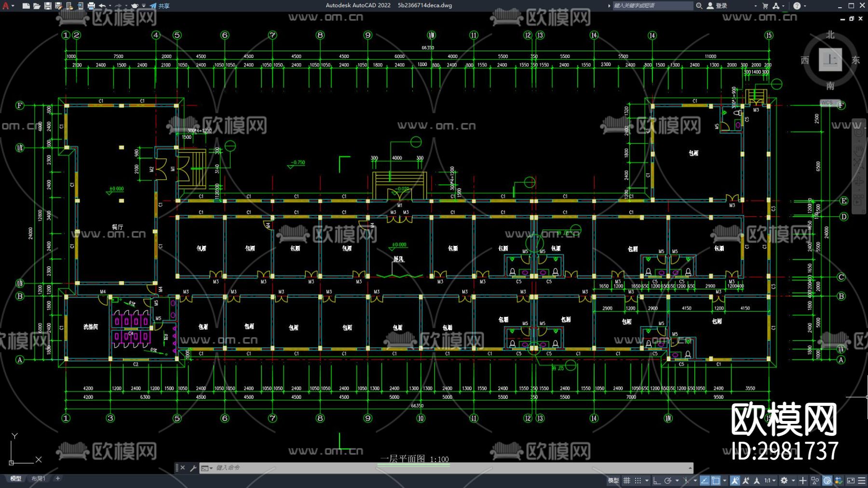868x488 pixels.
Task: Open the Autodesk App Store cart icon
Action: tap(765, 6)
